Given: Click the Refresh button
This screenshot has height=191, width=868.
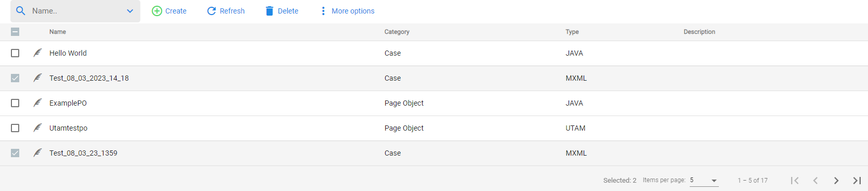Looking at the screenshot, I should (226, 11).
